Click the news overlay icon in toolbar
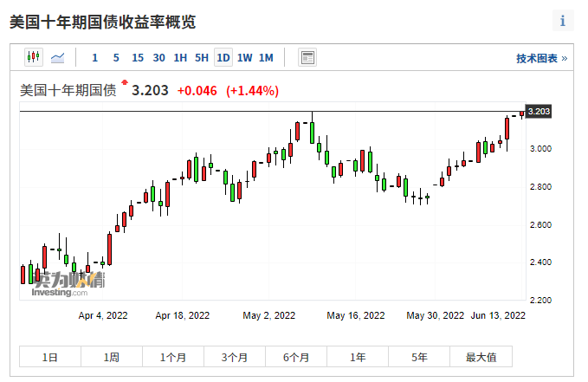This screenshot has width=588, height=382. (x=307, y=58)
